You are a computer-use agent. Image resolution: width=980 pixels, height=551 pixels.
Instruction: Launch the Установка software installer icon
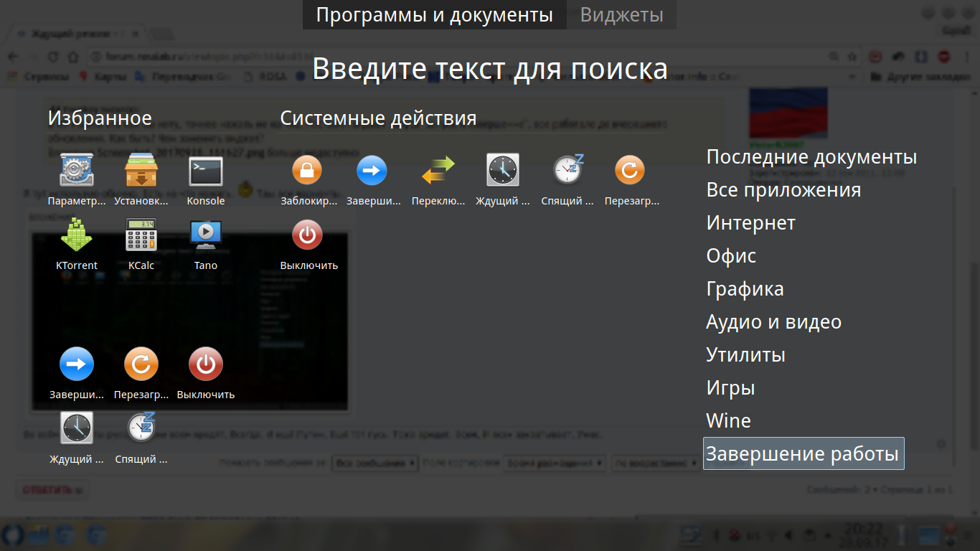[x=141, y=171]
